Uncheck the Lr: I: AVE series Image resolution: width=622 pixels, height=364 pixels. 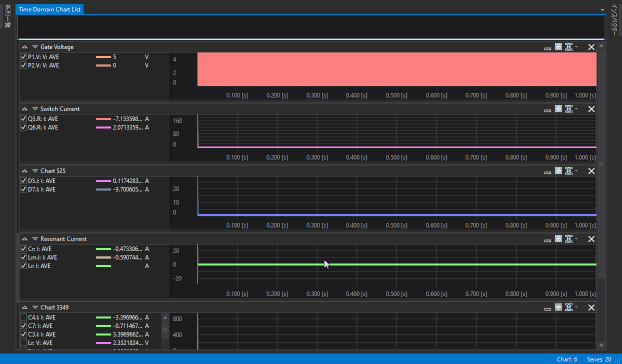(x=23, y=266)
